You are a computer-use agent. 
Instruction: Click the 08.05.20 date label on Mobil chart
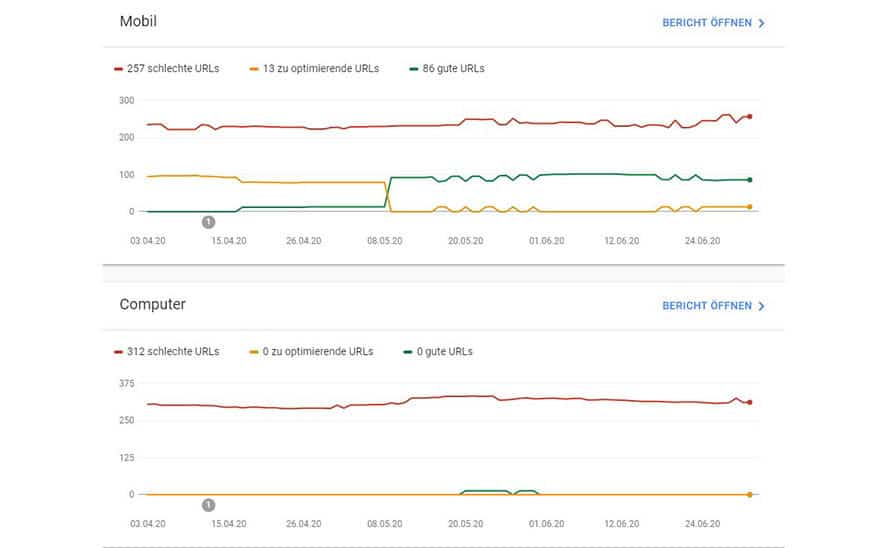tap(385, 241)
